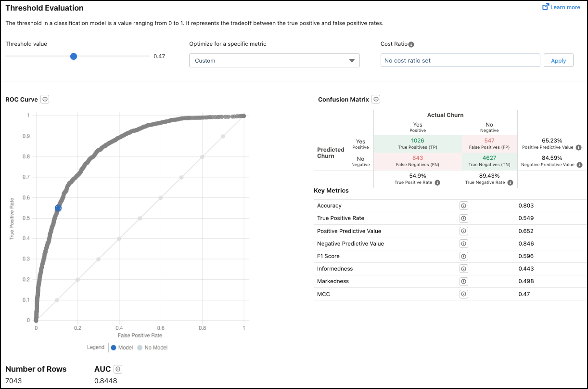Screen dimensions: 588x389
Task: Click the Cost Ratio input field
Action: coord(460,61)
